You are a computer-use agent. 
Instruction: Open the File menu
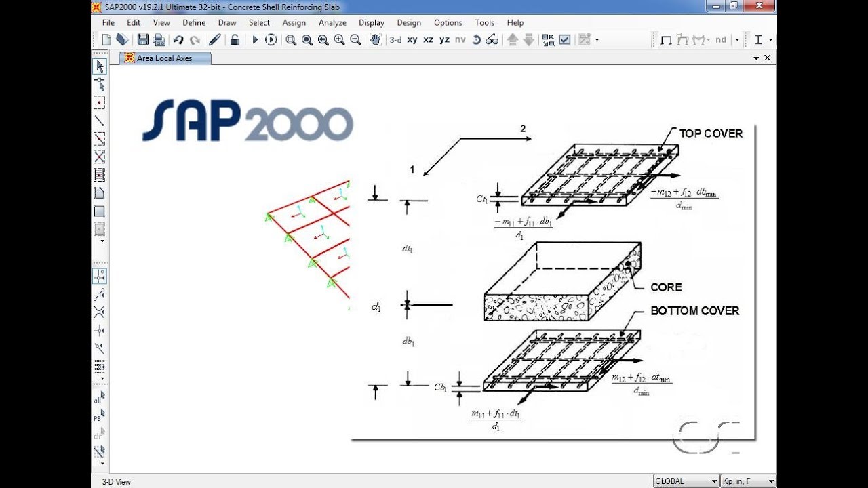[108, 22]
